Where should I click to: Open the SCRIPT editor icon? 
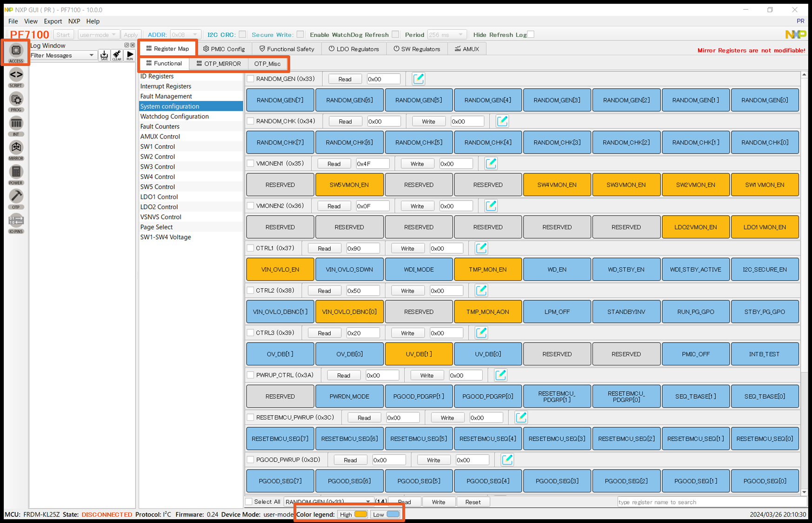point(16,76)
